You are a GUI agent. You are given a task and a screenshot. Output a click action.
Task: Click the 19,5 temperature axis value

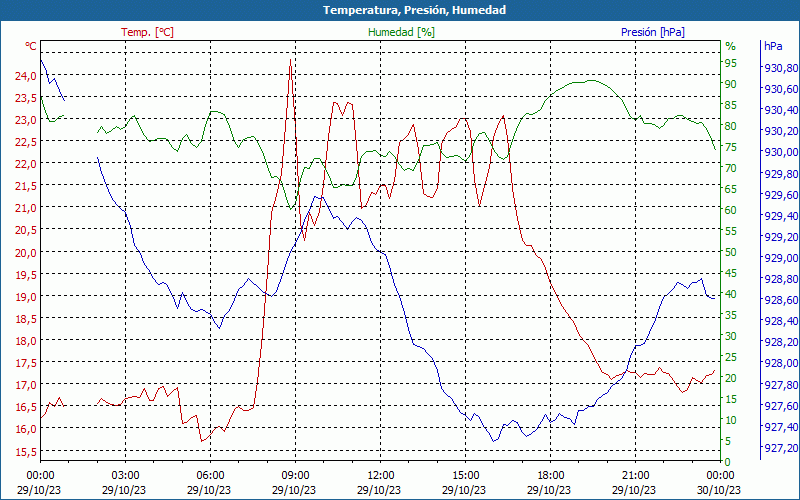26,274
